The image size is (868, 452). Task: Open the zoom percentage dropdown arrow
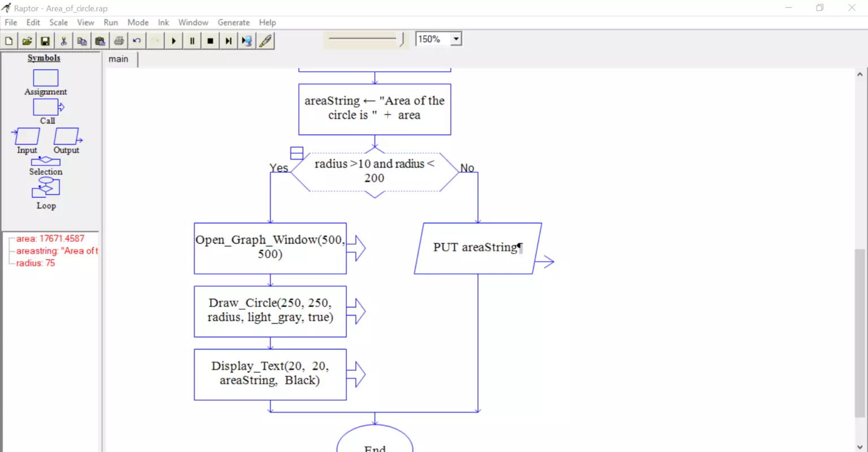(x=456, y=39)
